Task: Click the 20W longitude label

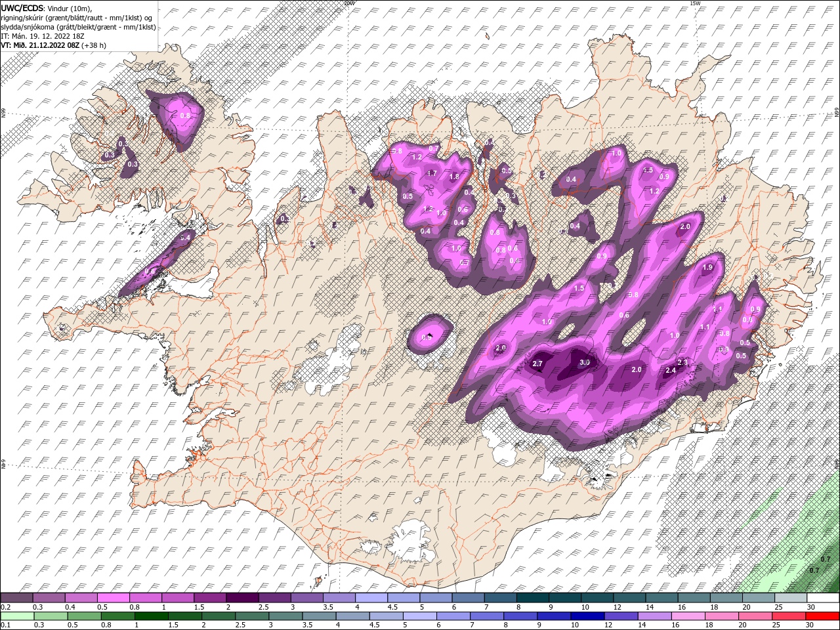Action: click(349, 3)
